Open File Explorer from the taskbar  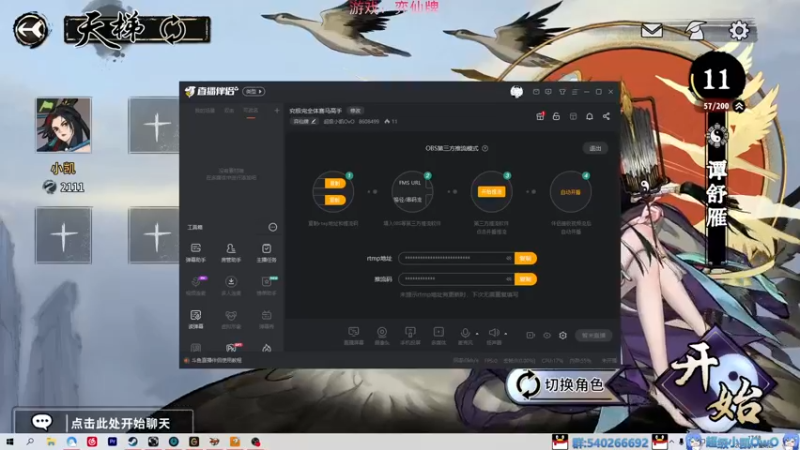tap(51, 442)
